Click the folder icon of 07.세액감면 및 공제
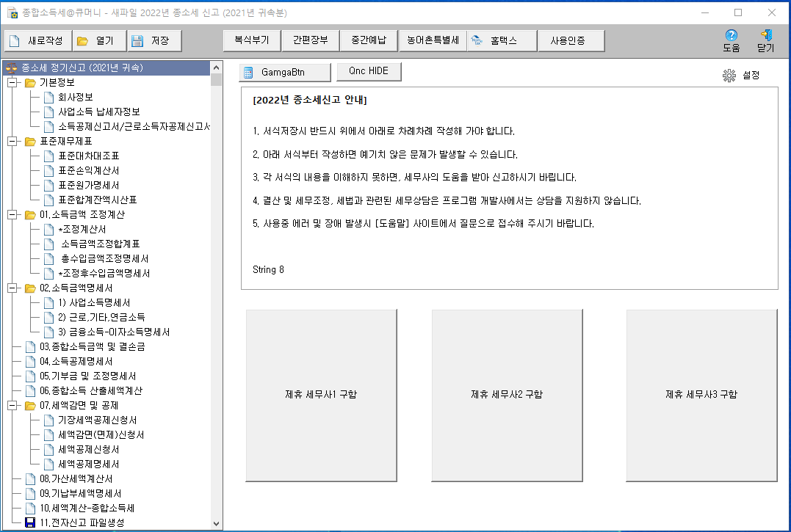The height and width of the screenshot is (532, 791). pos(30,406)
